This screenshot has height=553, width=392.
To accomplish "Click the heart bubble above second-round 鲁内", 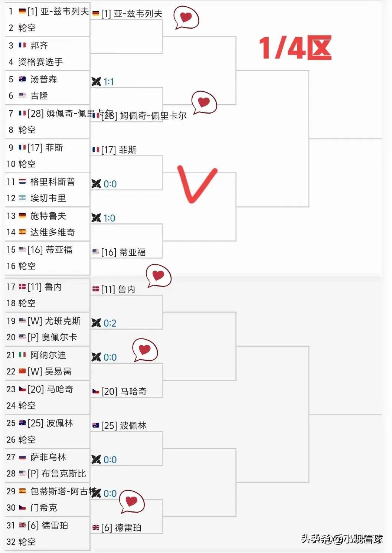I will click(x=158, y=276).
